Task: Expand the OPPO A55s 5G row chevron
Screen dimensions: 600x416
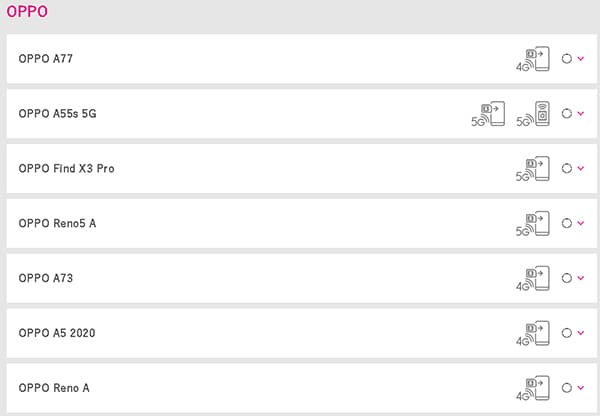Action: click(580, 113)
